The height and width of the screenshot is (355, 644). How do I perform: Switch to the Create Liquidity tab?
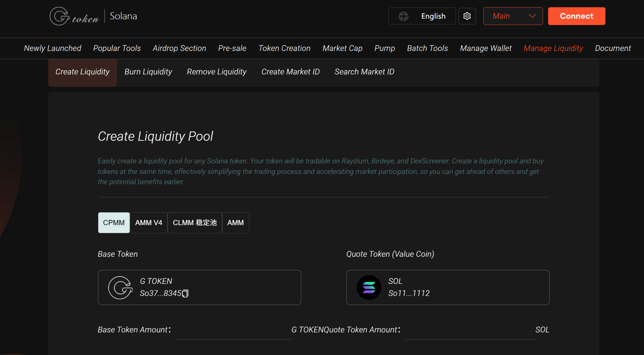83,72
